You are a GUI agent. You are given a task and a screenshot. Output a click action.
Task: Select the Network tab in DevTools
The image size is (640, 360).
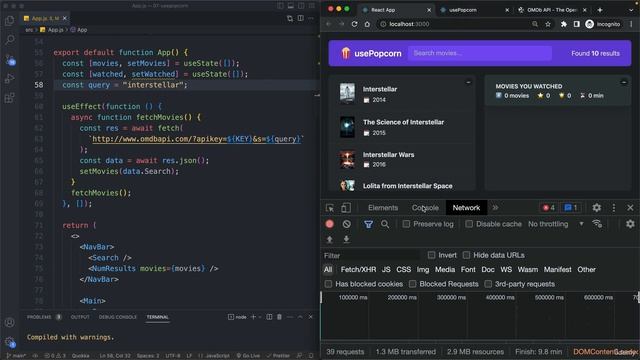point(466,208)
